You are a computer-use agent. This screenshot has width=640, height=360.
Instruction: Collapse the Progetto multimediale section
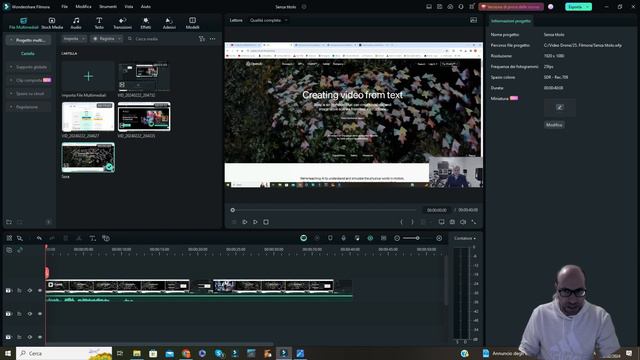[x=28, y=40]
